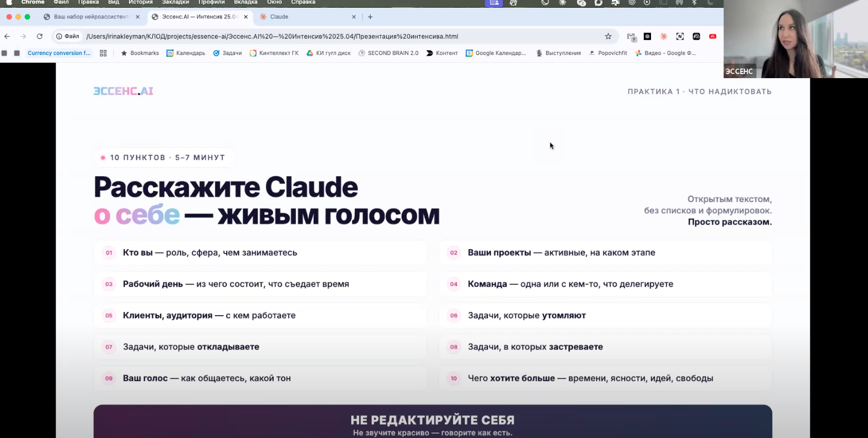Click the speaker webcam thumbnail
This screenshot has width=868, height=438.
point(795,39)
